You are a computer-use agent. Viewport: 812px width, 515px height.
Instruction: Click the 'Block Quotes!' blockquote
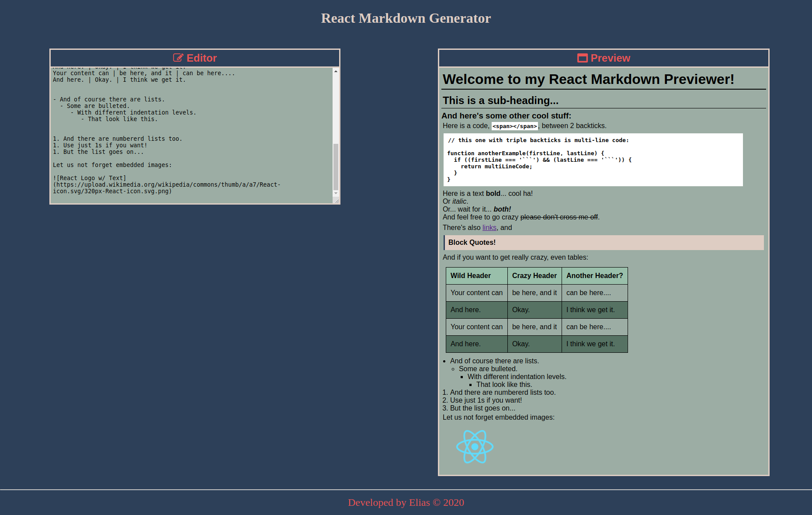point(604,243)
